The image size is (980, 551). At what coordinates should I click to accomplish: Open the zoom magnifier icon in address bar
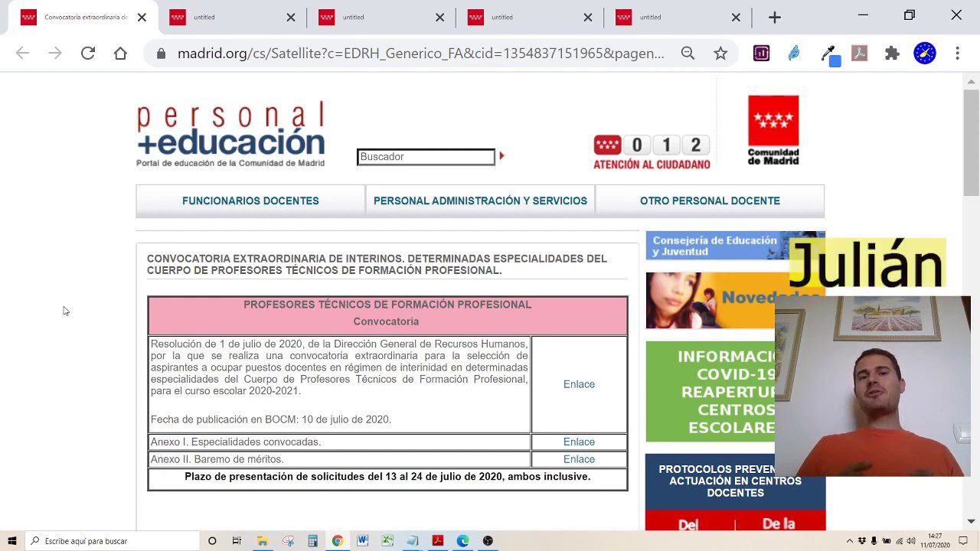coord(688,53)
